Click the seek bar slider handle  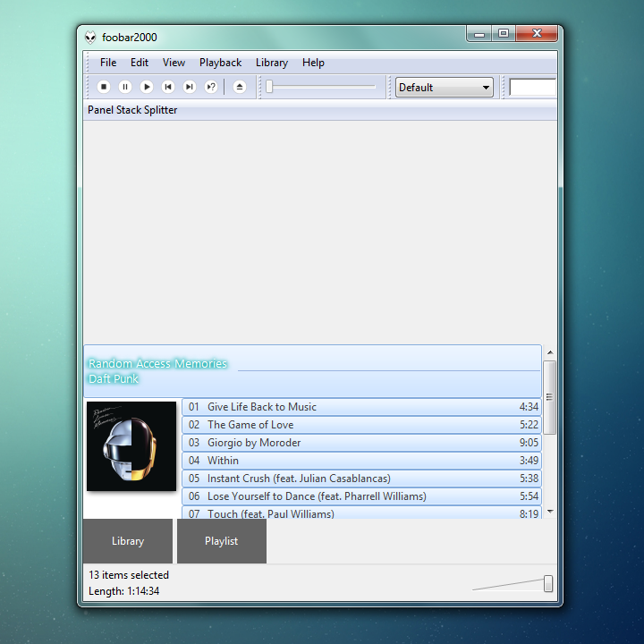point(269,87)
